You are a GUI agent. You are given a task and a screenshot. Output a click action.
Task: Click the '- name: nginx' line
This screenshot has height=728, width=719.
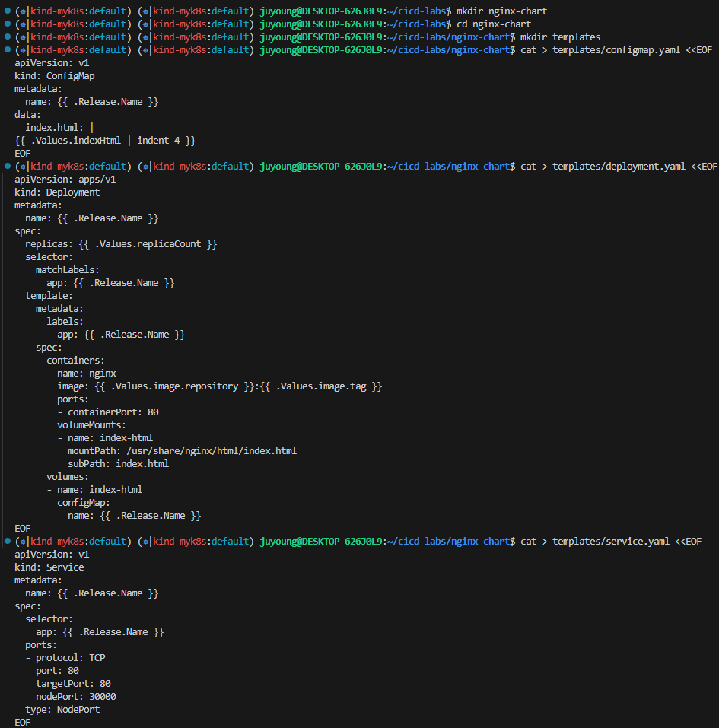tap(81, 374)
